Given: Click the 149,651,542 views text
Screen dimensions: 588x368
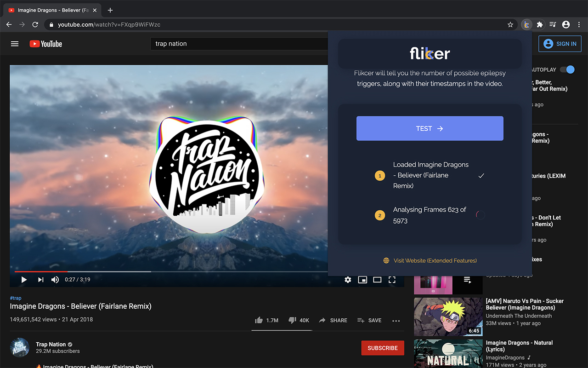Looking at the screenshot, I should coord(33,319).
